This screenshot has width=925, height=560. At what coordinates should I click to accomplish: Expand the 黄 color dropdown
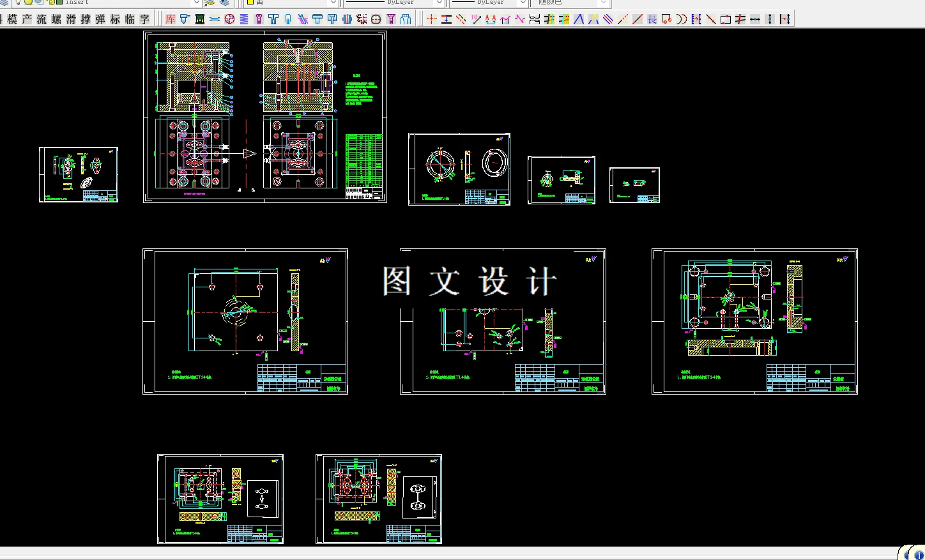(333, 3)
